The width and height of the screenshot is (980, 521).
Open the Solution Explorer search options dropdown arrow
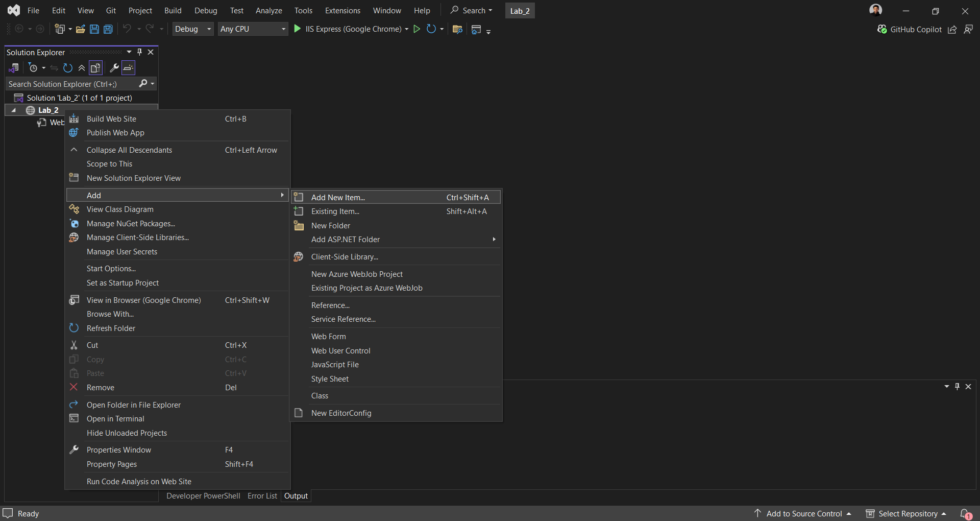tap(153, 84)
